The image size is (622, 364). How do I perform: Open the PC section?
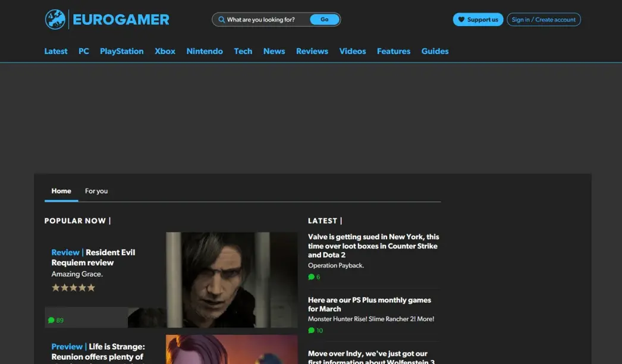click(84, 51)
